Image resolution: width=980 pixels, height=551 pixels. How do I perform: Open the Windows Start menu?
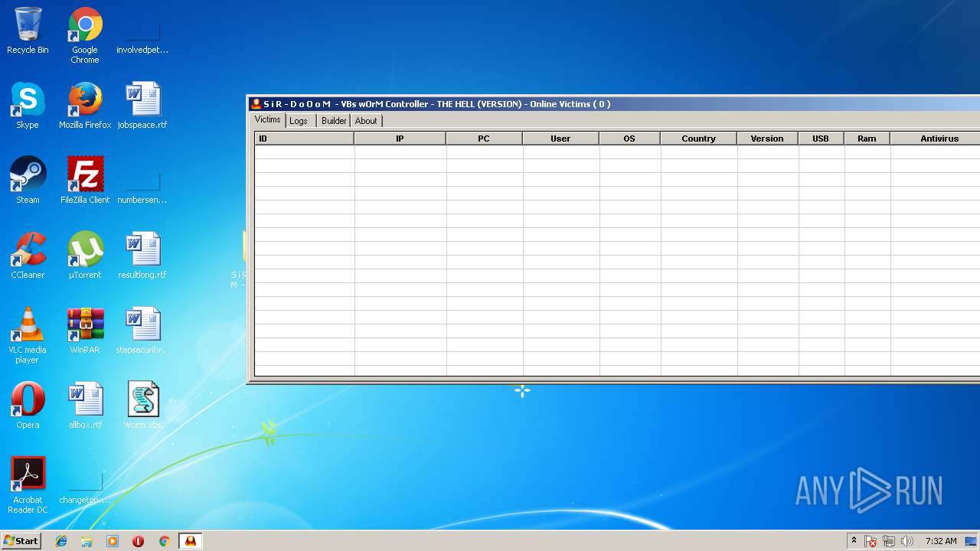[21, 541]
